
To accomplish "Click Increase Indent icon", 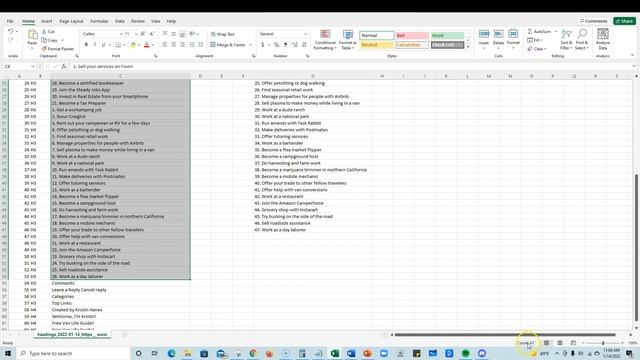I will [200, 45].
